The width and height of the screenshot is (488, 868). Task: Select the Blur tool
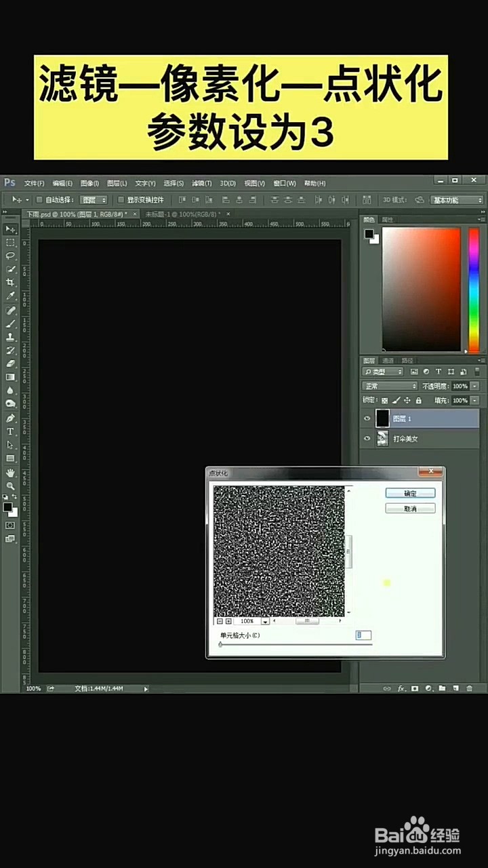pyautogui.click(x=10, y=391)
